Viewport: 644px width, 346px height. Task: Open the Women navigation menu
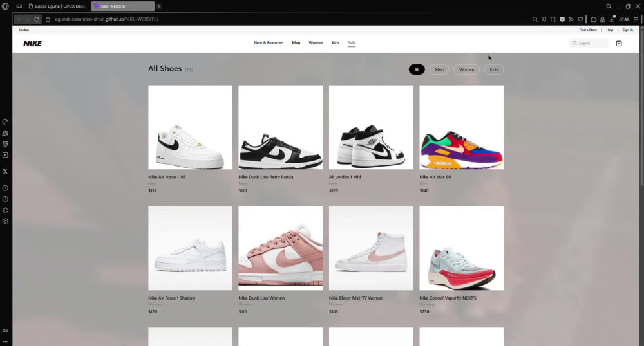pos(316,43)
